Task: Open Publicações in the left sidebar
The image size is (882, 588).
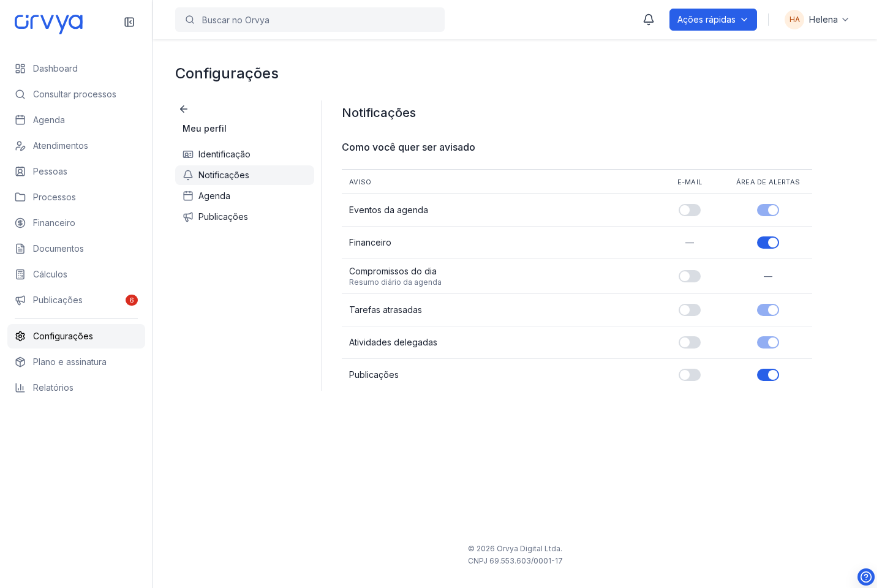Action: pyautogui.click(x=76, y=300)
